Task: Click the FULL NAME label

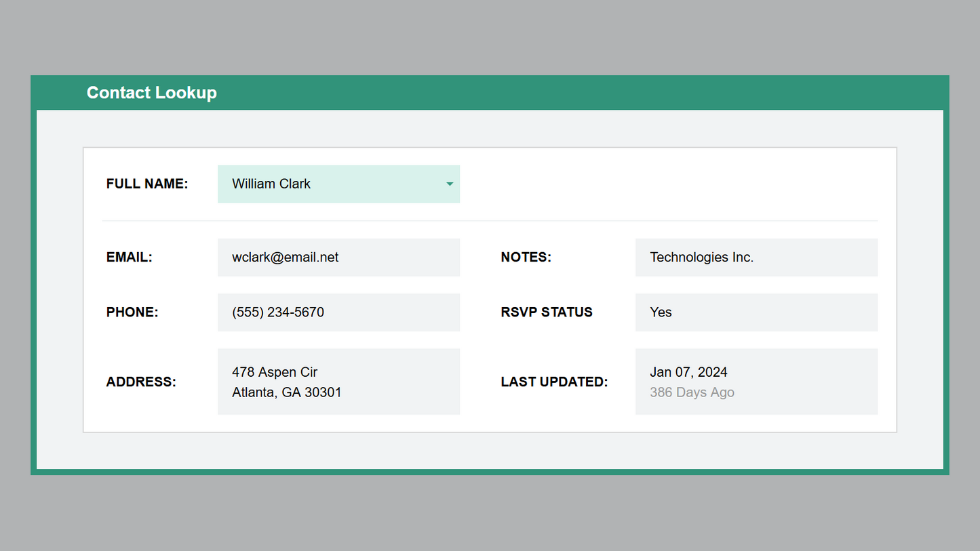Action: point(146,184)
